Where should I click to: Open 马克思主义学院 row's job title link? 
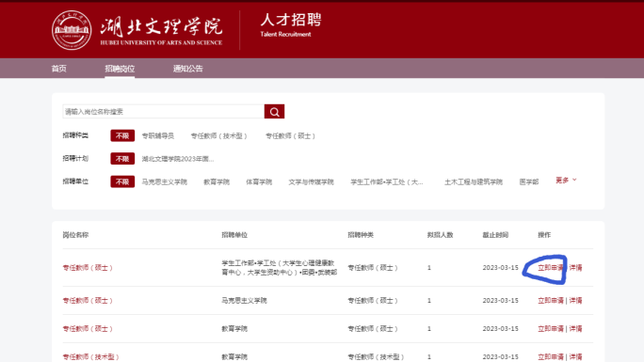click(88, 301)
